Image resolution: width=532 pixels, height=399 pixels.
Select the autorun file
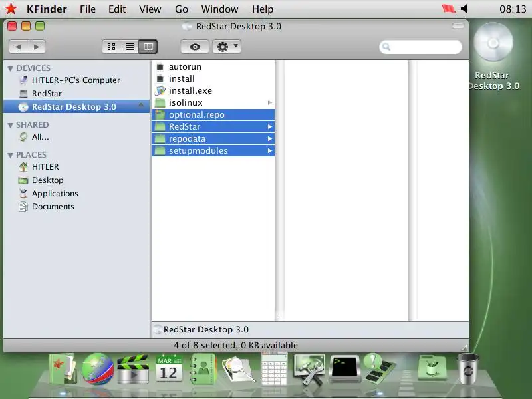[213, 67]
